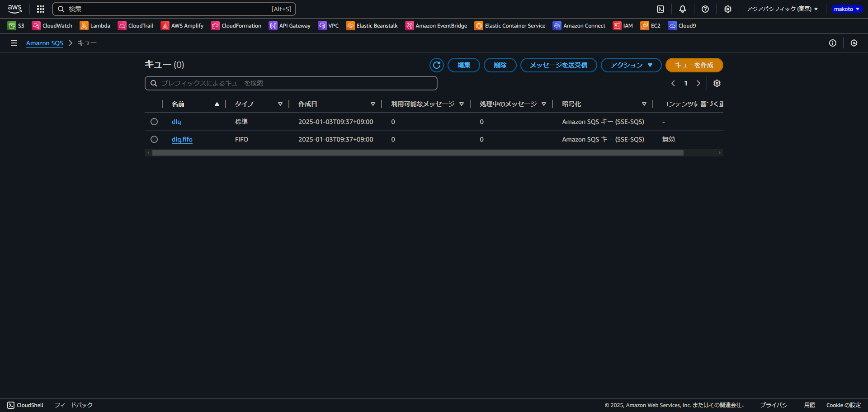Select the dlq queue radio button
The width and height of the screenshot is (868, 412).
click(x=154, y=122)
